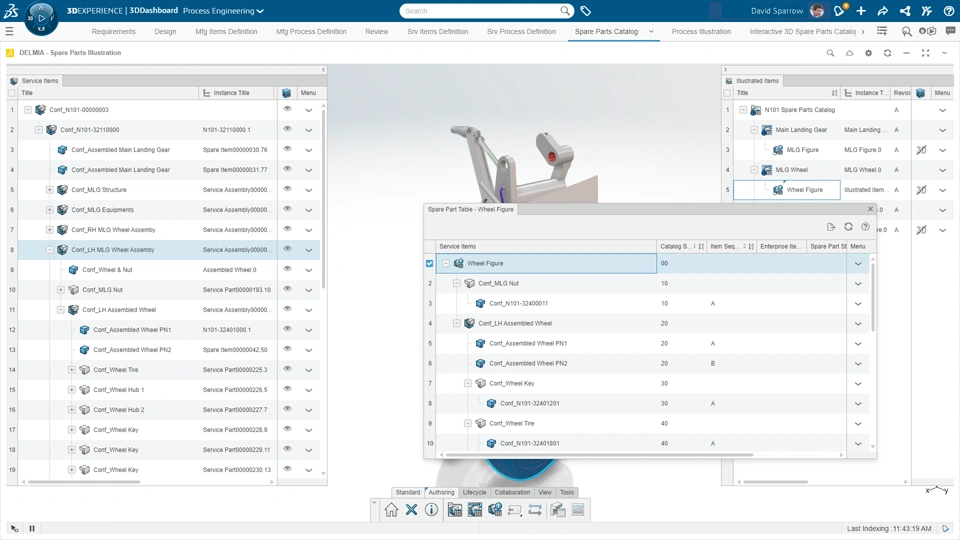
Task: Click the pause icon in the status bar
Action: pos(32,528)
